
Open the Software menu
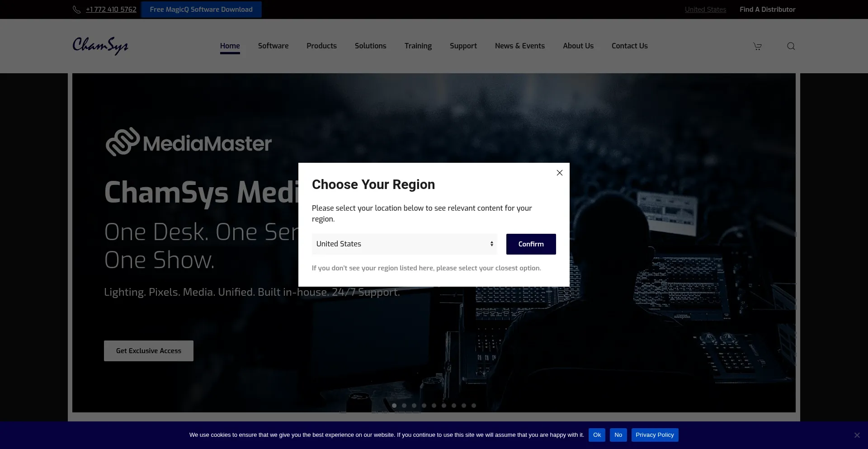tap(273, 46)
